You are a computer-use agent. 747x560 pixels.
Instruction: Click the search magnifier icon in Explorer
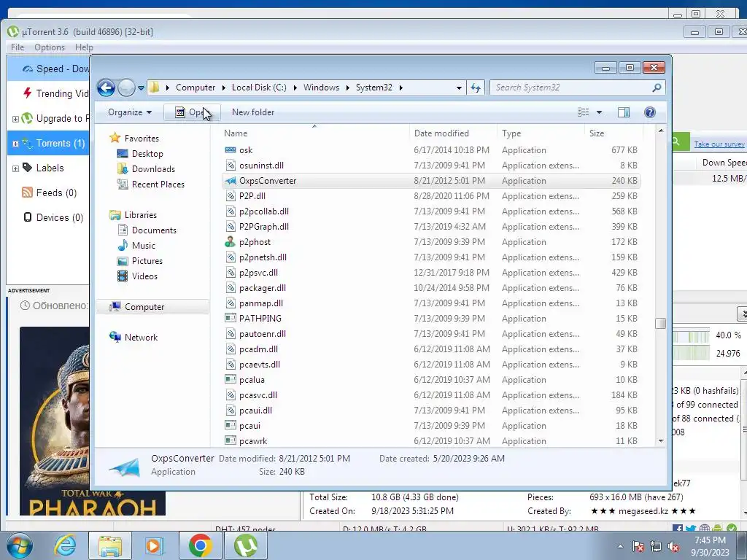coord(657,87)
